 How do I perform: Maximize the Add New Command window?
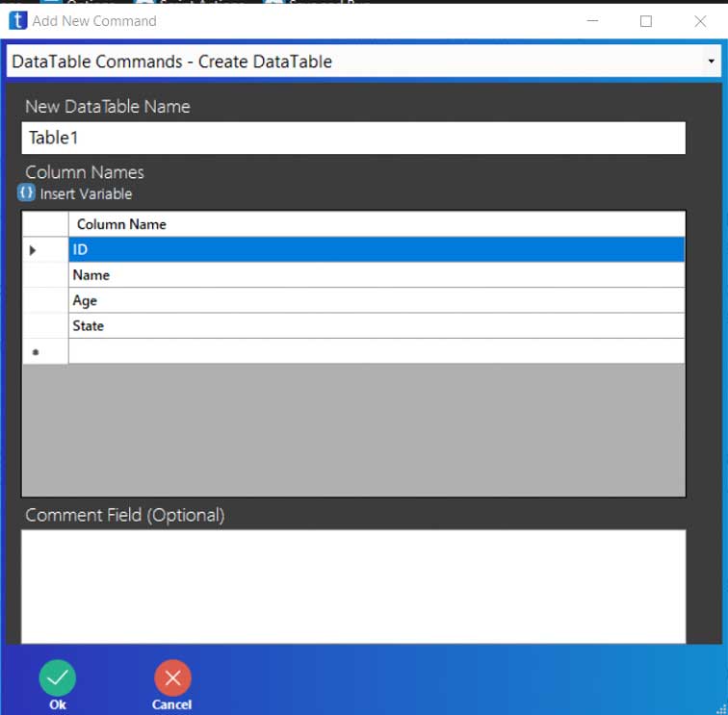coord(646,21)
